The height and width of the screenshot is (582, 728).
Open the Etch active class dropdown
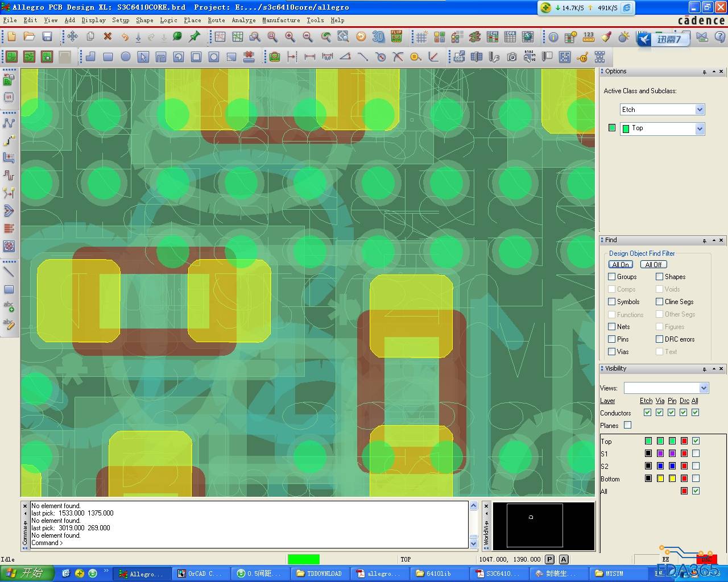tap(700, 110)
